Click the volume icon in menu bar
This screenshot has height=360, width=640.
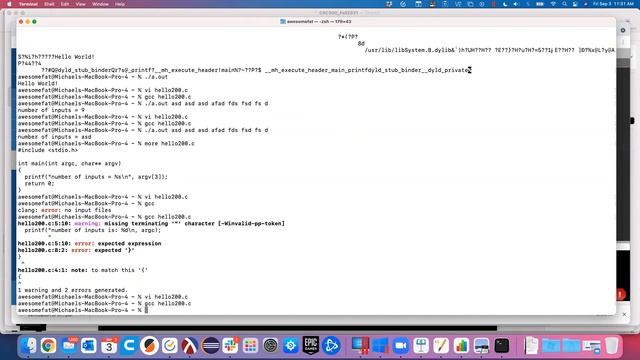tap(516, 4)
